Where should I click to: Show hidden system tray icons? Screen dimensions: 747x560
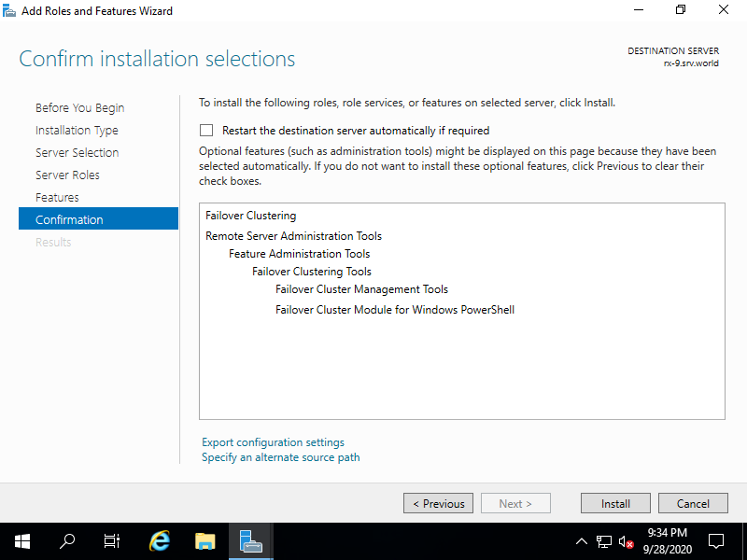coord(582,541)
